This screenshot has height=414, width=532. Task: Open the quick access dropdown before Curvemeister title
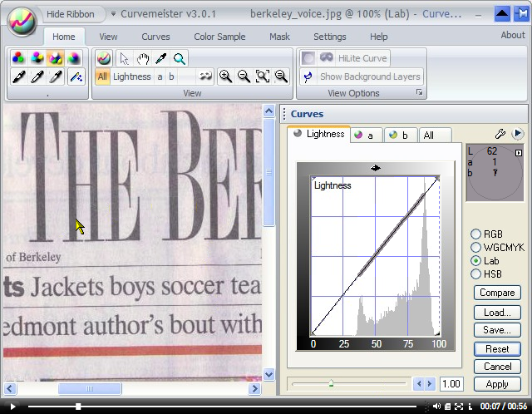click(113, 14)
